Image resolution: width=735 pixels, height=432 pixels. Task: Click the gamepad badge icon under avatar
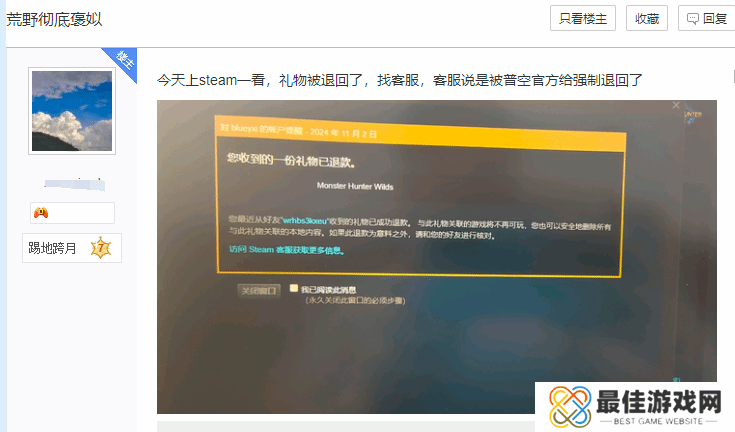(x=41, y=213)
